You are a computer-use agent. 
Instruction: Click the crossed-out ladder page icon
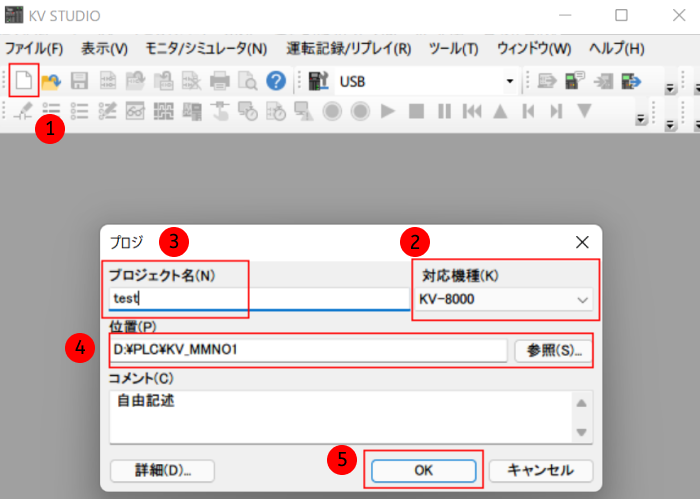(x=192, y=81)
